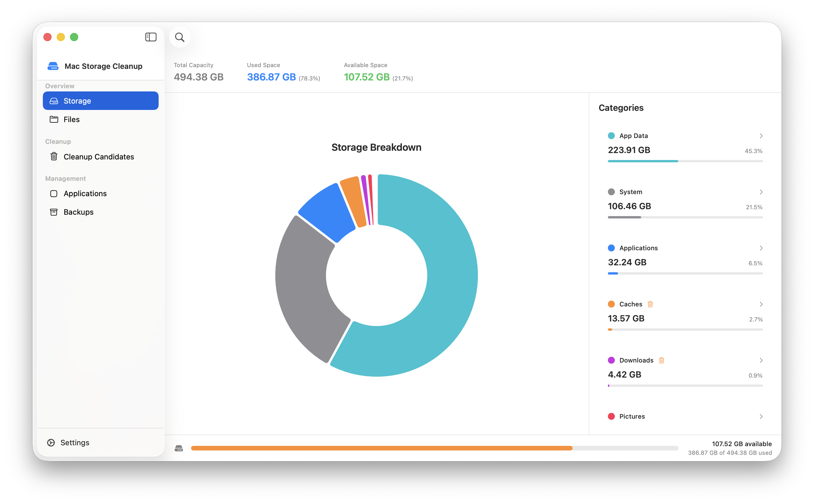Expand the Applications category chevron
Screen dimensions: 814x504
761,248
